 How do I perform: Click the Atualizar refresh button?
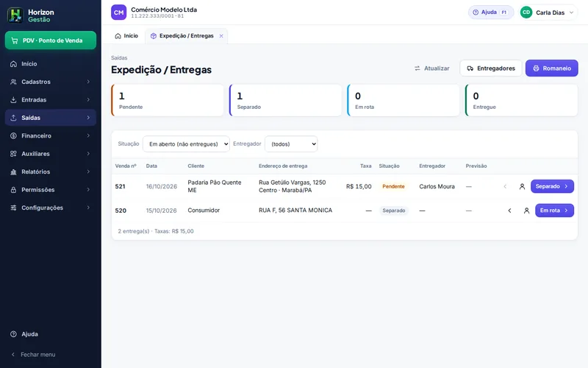click(431, 68)
